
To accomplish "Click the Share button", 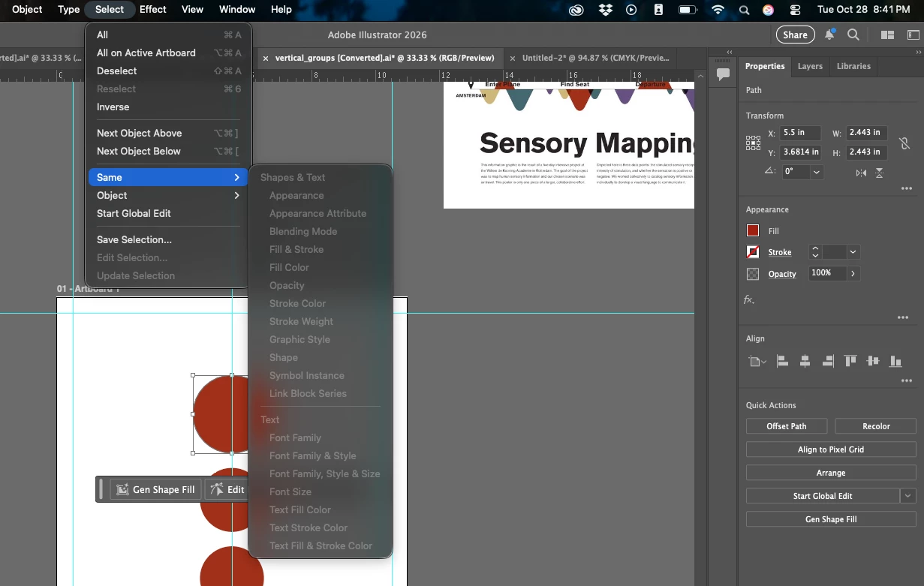I will [795, 35].
